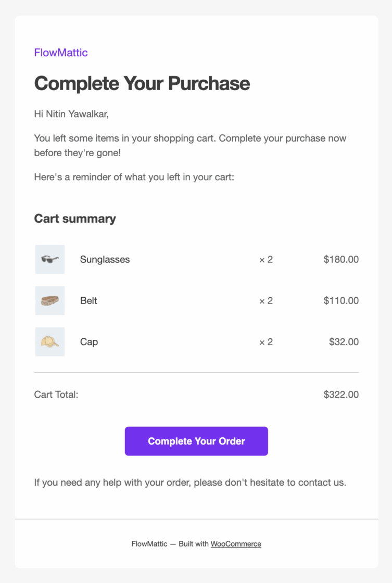Click the Sunglasses quantity × 2
This screenshot has height=583, width=392.
(266, 259)
